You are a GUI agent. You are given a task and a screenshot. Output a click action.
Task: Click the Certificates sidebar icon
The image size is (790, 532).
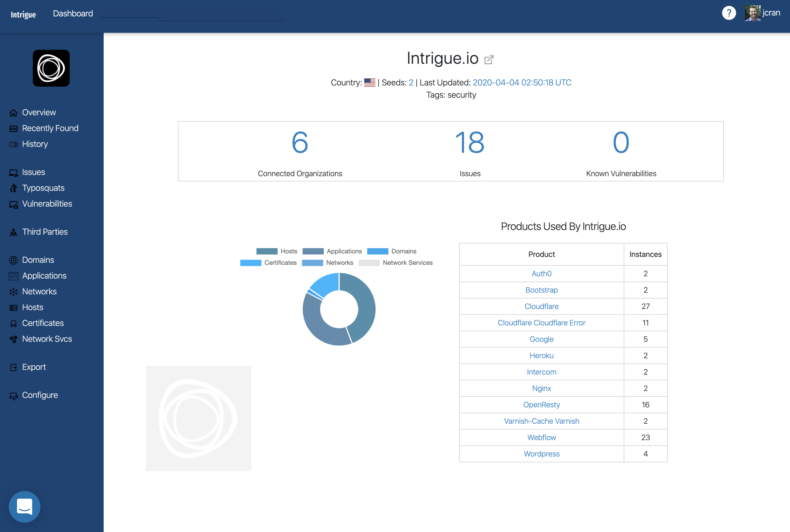[x=13, y=324]
